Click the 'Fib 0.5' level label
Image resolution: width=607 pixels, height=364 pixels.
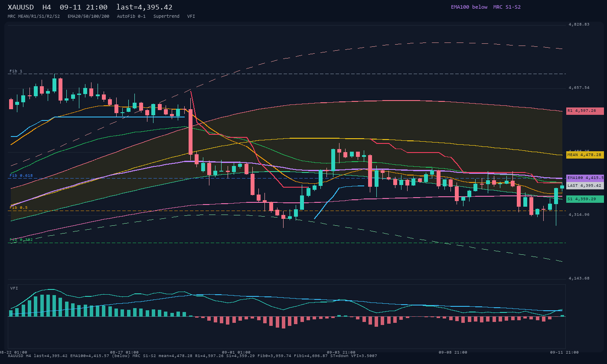coord(19,208)
